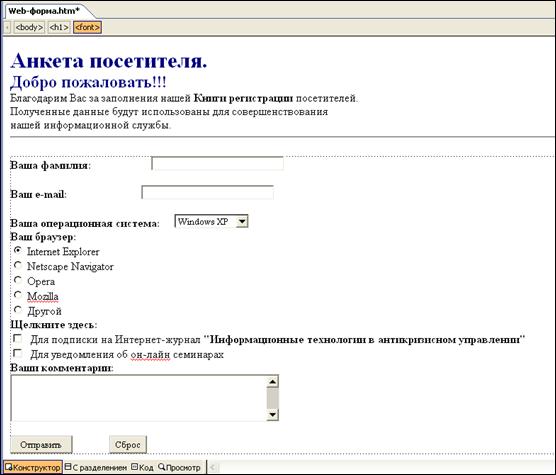Click the Отправить button
This screenshot has height=475, width=556.
tap(41, 445)
